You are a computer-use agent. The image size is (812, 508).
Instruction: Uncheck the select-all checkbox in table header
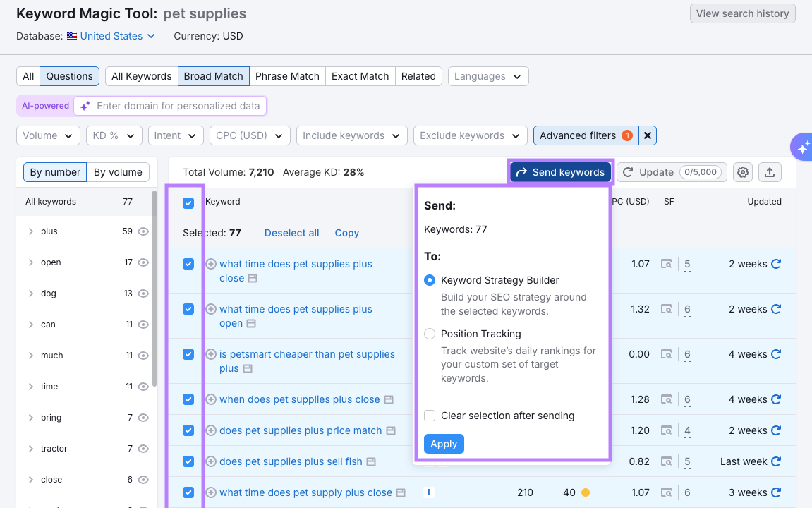point(188,202)
